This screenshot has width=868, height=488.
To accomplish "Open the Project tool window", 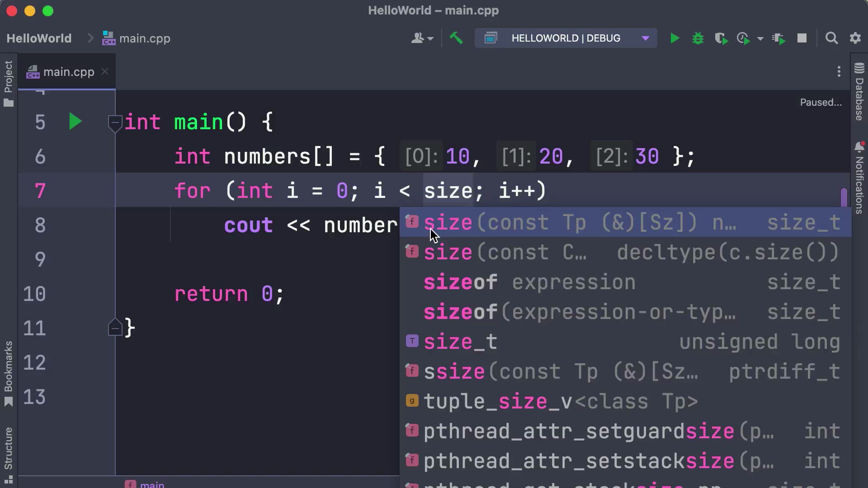I will [9, 84].
